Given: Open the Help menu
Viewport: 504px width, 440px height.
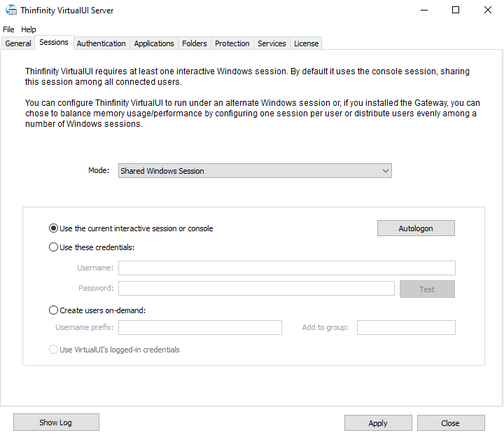Looking at the screenshot, I should click(x=28, y=29).
